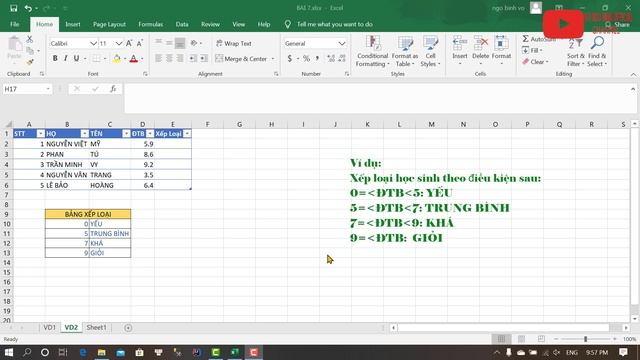Open the TÊN column filter dropdown

(x=126, y=133)
